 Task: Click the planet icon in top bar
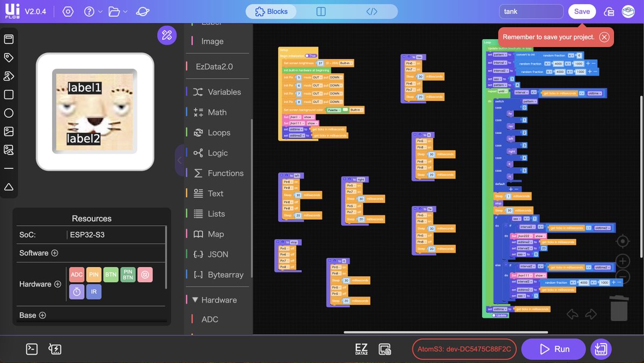142,11
